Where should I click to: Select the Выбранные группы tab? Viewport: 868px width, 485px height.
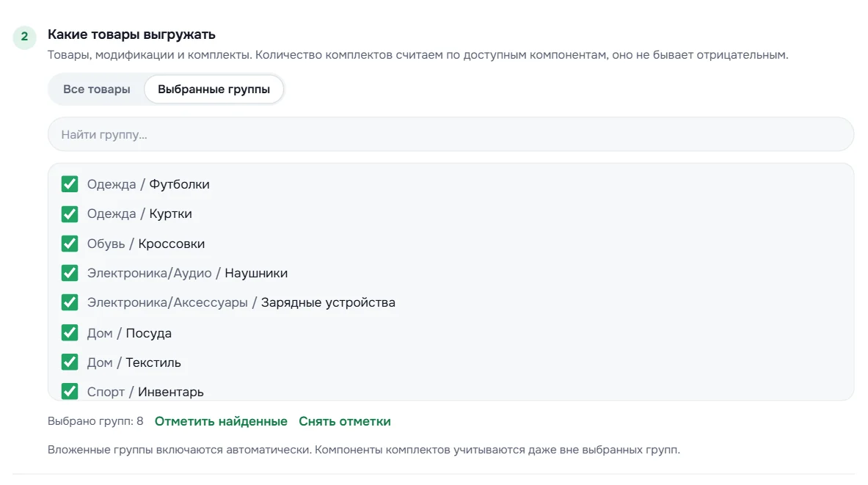tap(214, 89)
